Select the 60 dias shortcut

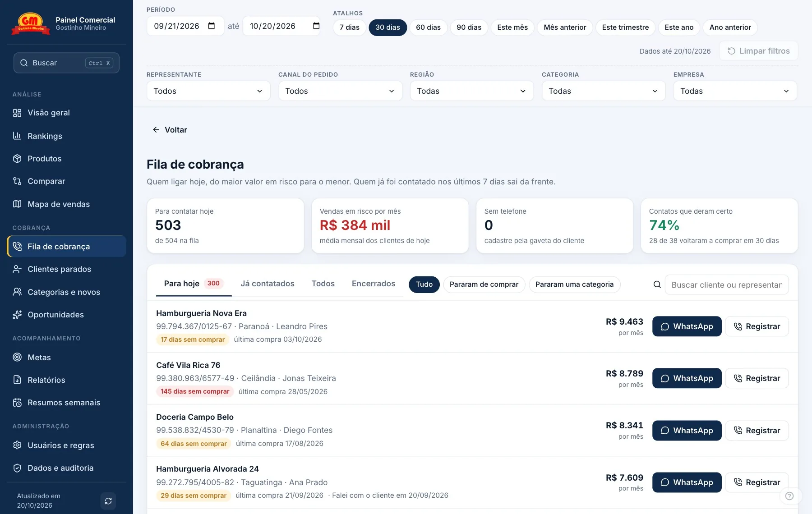point(429,28)
